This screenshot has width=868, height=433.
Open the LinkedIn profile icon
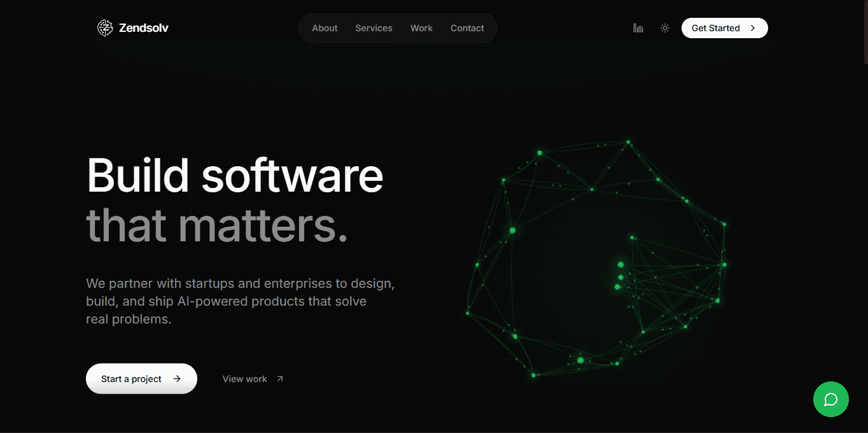click(x=638, y=28)
